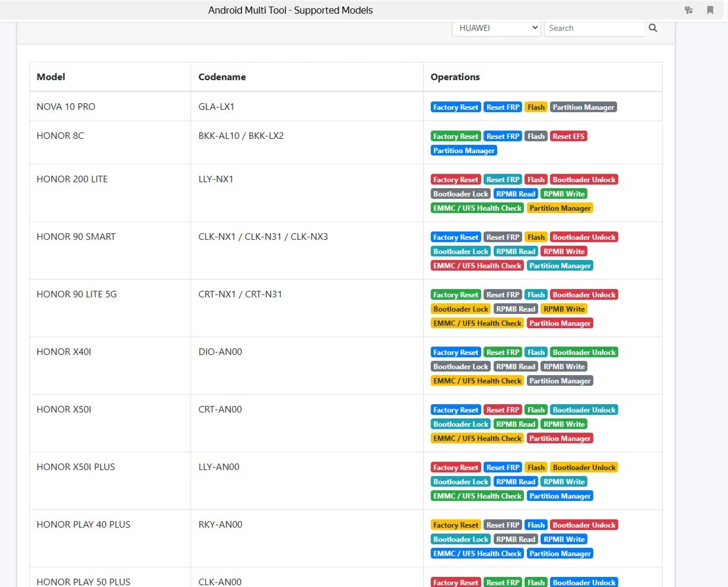
Task: Select the NOVA 10 PRO model name
Action: 66,107
